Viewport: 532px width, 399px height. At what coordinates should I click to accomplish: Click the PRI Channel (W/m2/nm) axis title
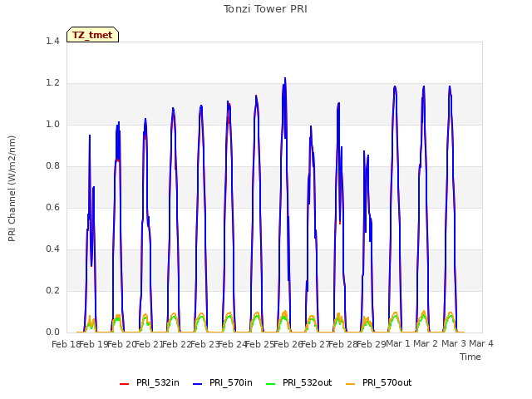pos(12,189)
